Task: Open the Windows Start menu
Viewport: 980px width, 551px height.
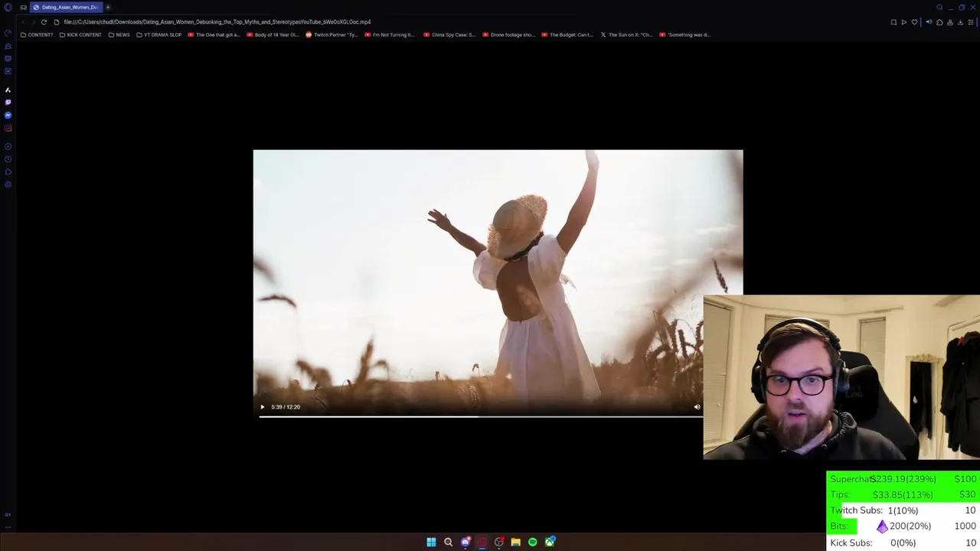Action: tap(431, 542)
